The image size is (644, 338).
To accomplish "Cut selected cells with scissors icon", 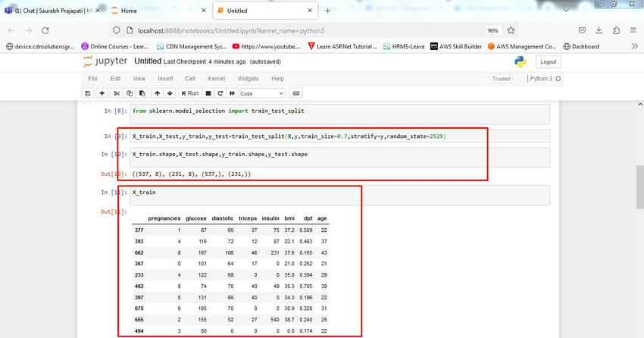I will 117,93.
